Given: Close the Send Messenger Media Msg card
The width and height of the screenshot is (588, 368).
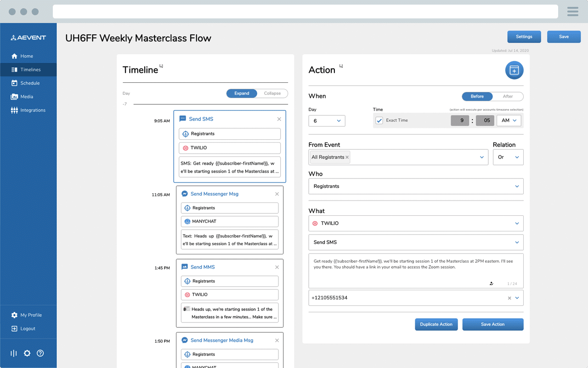Looking at the screenshot, I should pyautogui.click(x=277, y=340).
